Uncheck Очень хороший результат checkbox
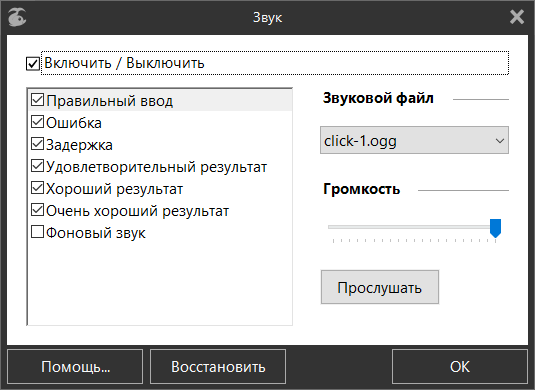535x390 pixels. click(x=37, y=210)
